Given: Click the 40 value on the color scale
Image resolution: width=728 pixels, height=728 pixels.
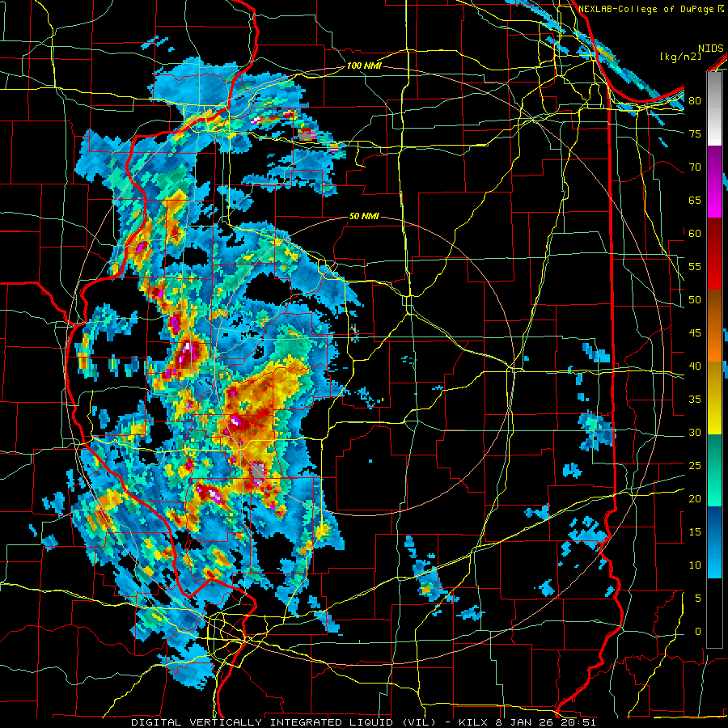Looking at the screenshot, I should pos(695,366).
